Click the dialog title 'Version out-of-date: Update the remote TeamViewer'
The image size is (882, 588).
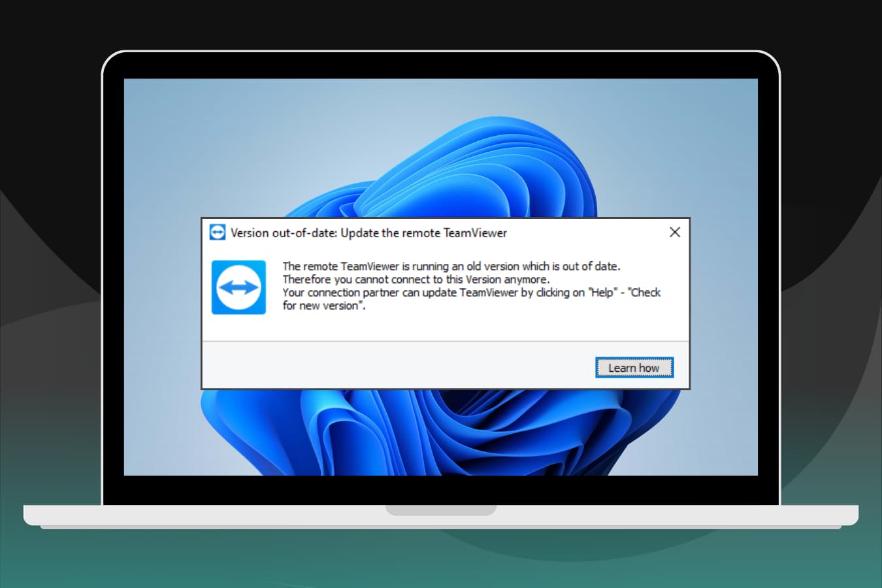368,233
